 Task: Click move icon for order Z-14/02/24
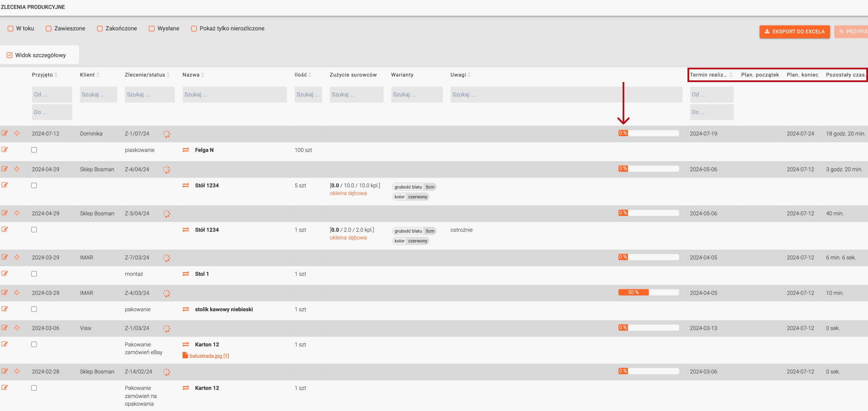click(17, 371)
